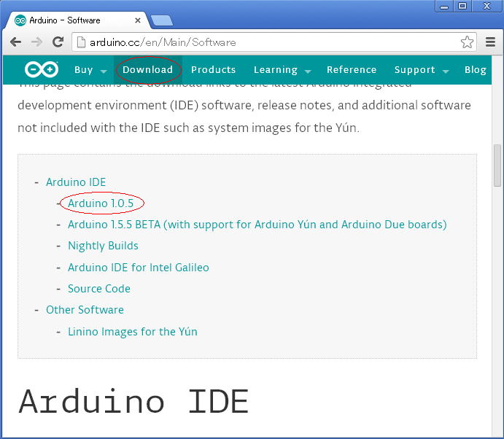This screenshot has height=439, width=504.
Task: Focus the arduino.cc address bar
Action: (274, 42)
